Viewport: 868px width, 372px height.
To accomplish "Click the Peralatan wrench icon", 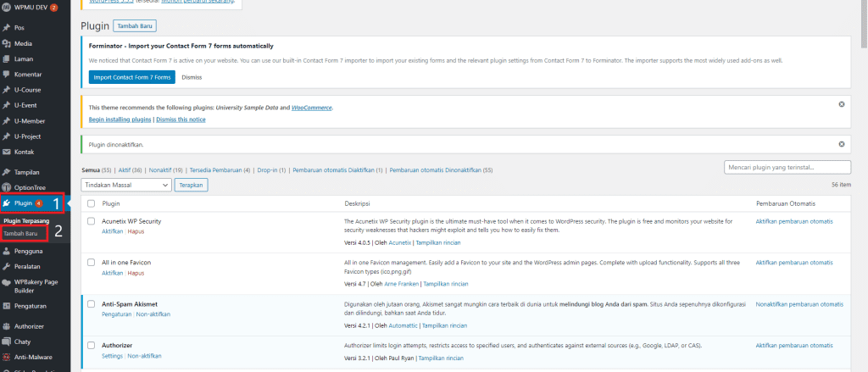I will tap(6, 266).
